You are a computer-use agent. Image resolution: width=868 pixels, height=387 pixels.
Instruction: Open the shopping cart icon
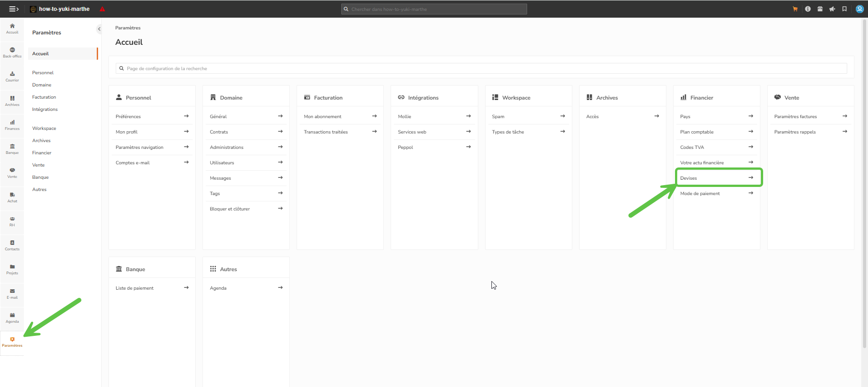(795, 9)
